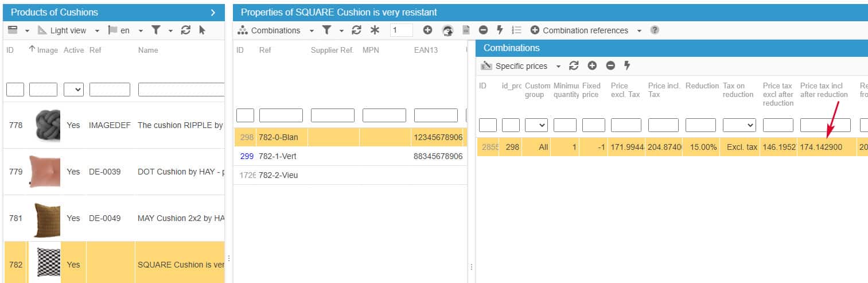Click the help question mark icon
Screen dimensions: 868x283
click(x=655, y=30)
